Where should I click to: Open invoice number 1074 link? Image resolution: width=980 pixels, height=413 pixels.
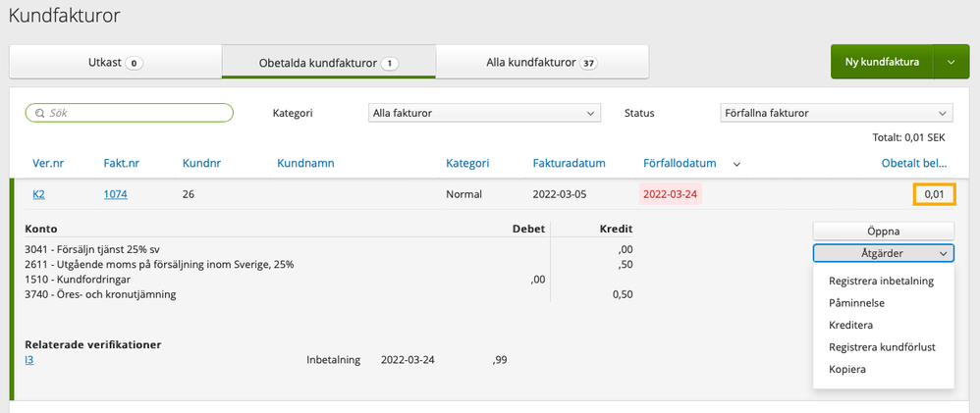click(115, 194)
